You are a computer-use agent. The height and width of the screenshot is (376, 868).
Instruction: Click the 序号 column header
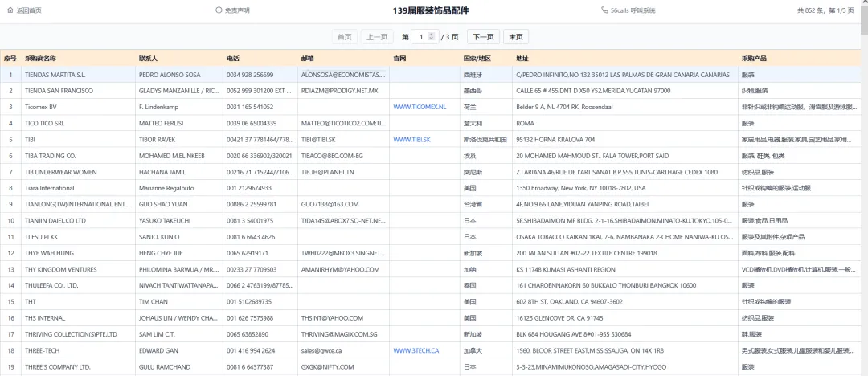point(10,58)
